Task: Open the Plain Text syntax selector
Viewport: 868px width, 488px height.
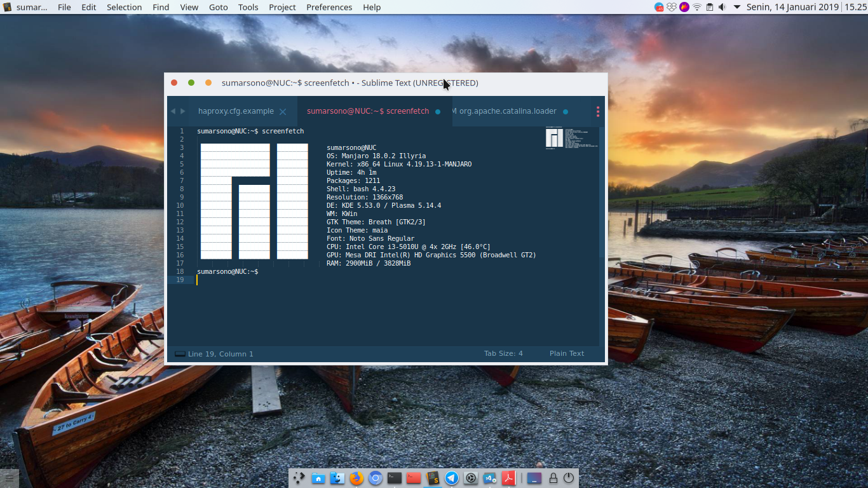Action: click(567, 354)
